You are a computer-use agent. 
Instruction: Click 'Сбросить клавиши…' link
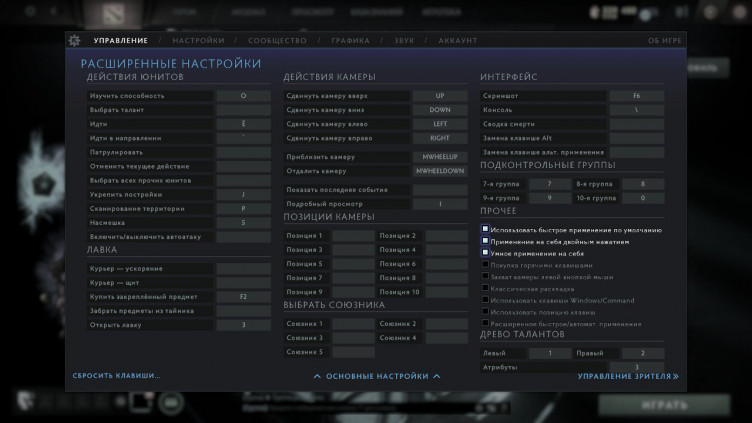click(116, 376)
